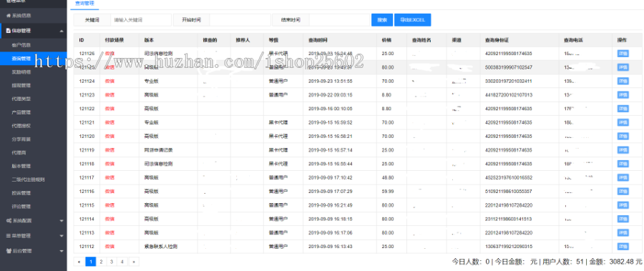644x271 pixels.
Task: Collapse the 信息管理 sidebar section
Action: 33,30
